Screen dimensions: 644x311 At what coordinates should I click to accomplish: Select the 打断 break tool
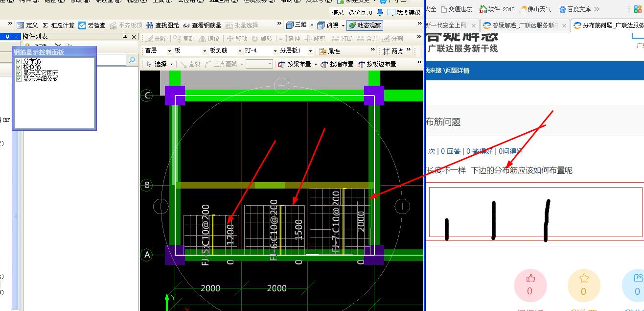coord(343,38)
